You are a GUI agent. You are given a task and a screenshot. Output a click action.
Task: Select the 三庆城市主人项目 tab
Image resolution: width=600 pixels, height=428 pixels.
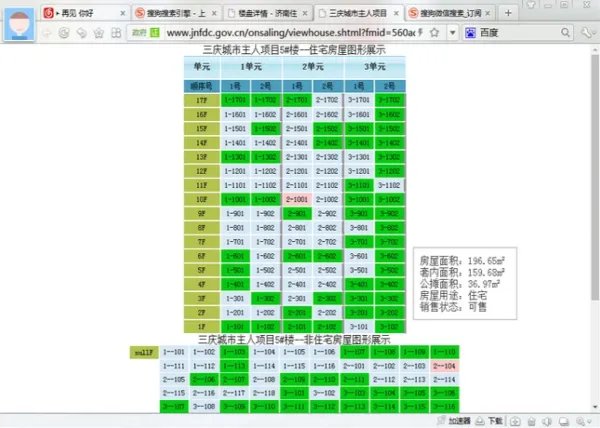pyautogui.click(x=359, y=13)
